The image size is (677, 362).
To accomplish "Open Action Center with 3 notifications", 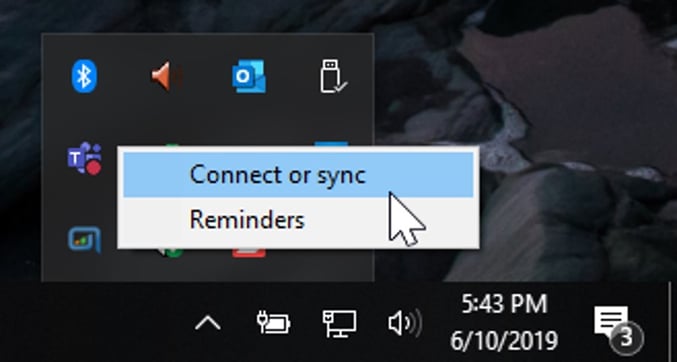I will [x=619, y=328].
